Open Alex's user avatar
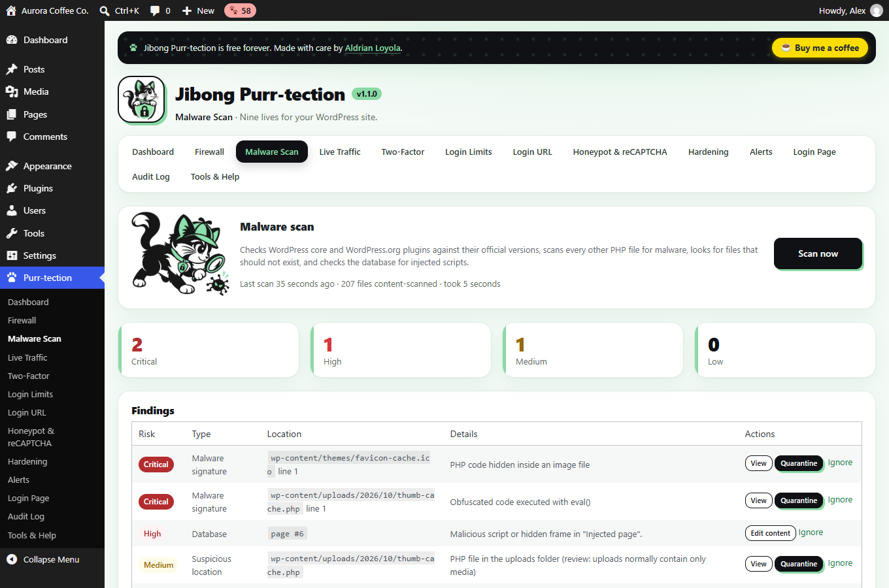889x588 pixels. click(x=877, y=10)
